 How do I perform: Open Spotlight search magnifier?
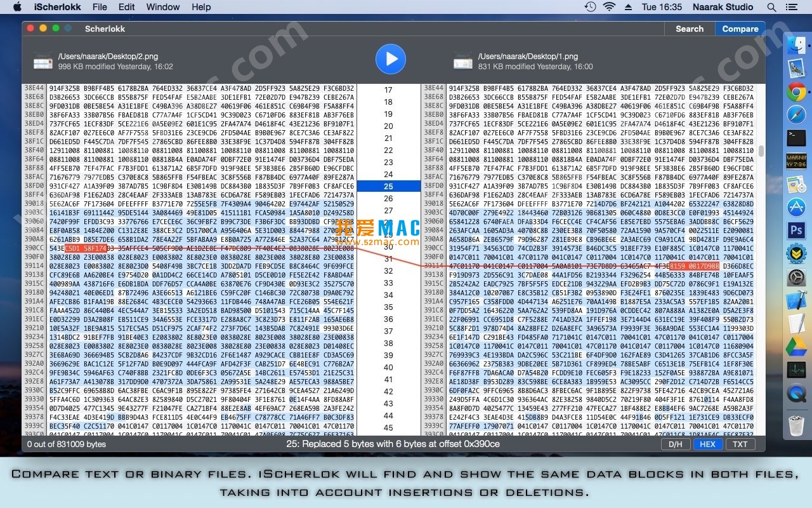tap(771, 7)
